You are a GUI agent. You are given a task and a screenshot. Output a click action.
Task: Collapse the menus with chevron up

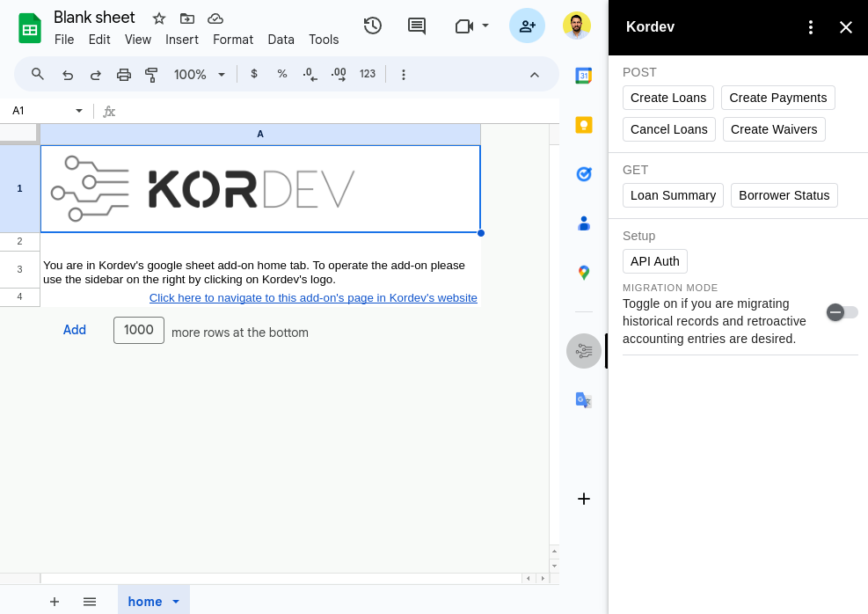tap(534, 75)
